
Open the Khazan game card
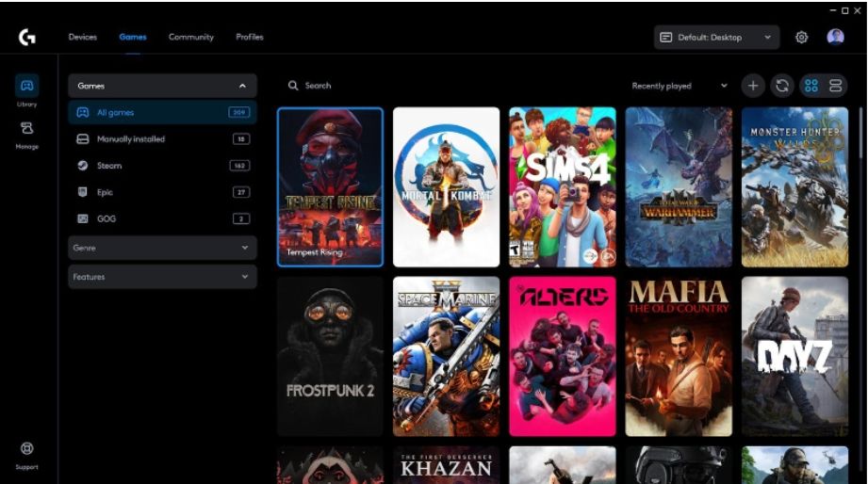coord(446,465)
